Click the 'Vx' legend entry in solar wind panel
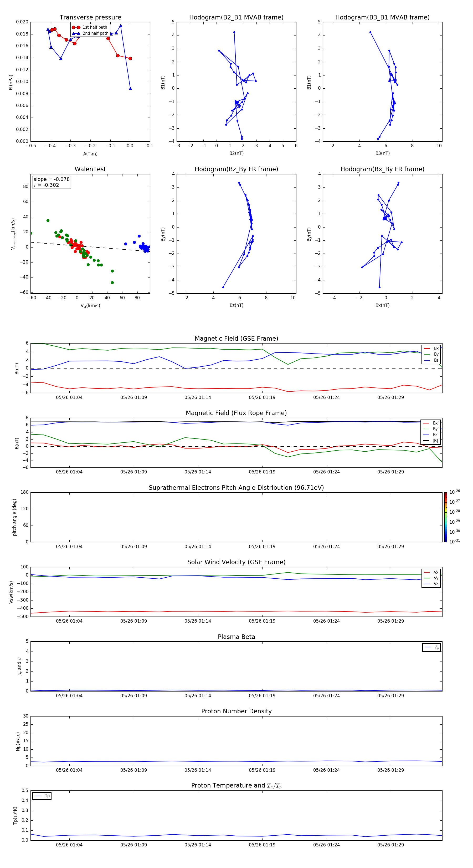Image resolution: width=473 pixels, height=868 pixels. point(431,572)
